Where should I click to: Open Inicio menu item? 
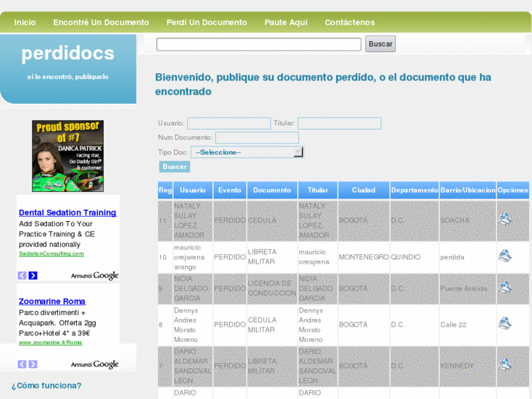pyautogui.click(x=25, y=23)
